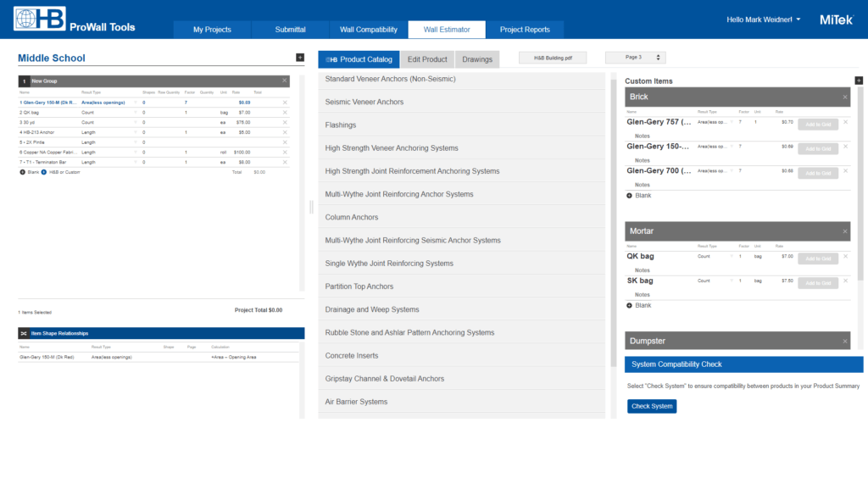The height and width of the screenshot is (478, 868).
Task: Add a blank item to New Group
Action: (x=23, y=172)
